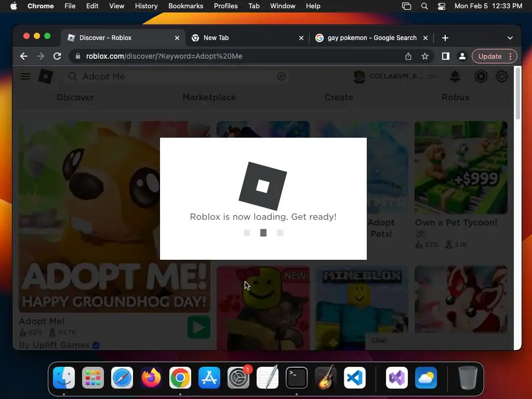
Task: Click the menu bar clock
Action: click(488, 6)
